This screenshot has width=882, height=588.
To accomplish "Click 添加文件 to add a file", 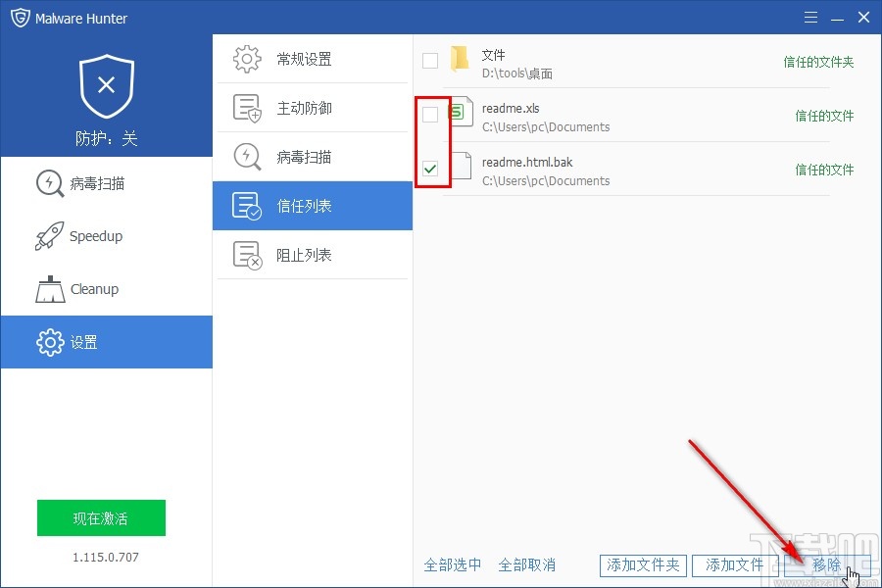I will coord(734,565).
